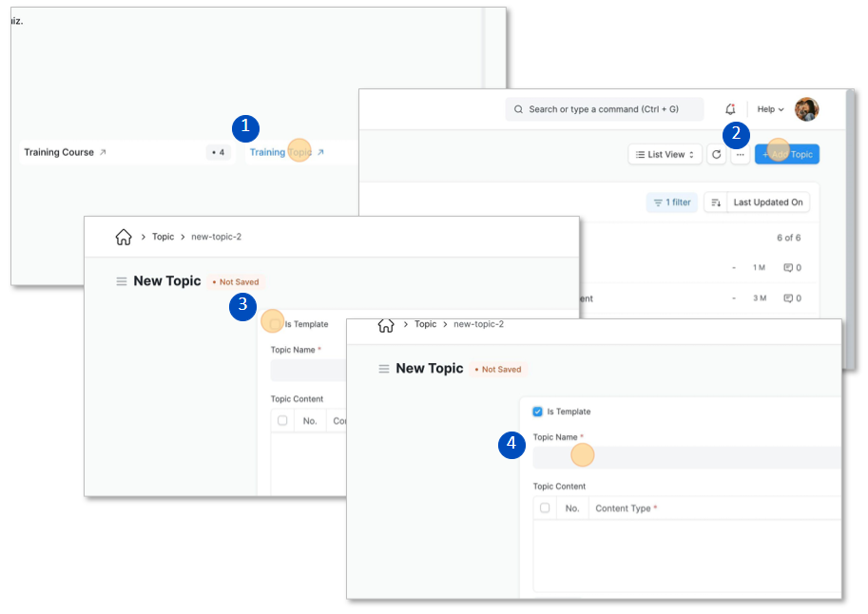The height and width of the screenshot is (614, 868).
Task: Click the user avatar picture
Action: coord(806,109)
